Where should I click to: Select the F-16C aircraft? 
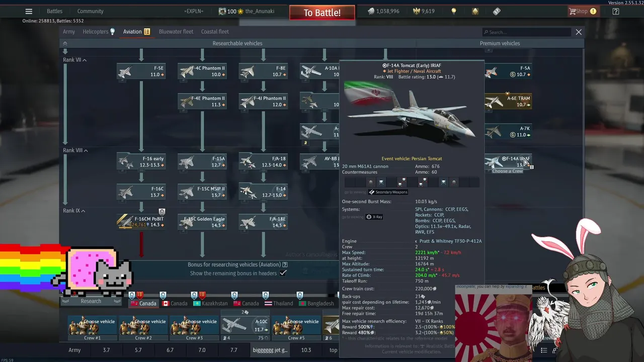point(141,192)
